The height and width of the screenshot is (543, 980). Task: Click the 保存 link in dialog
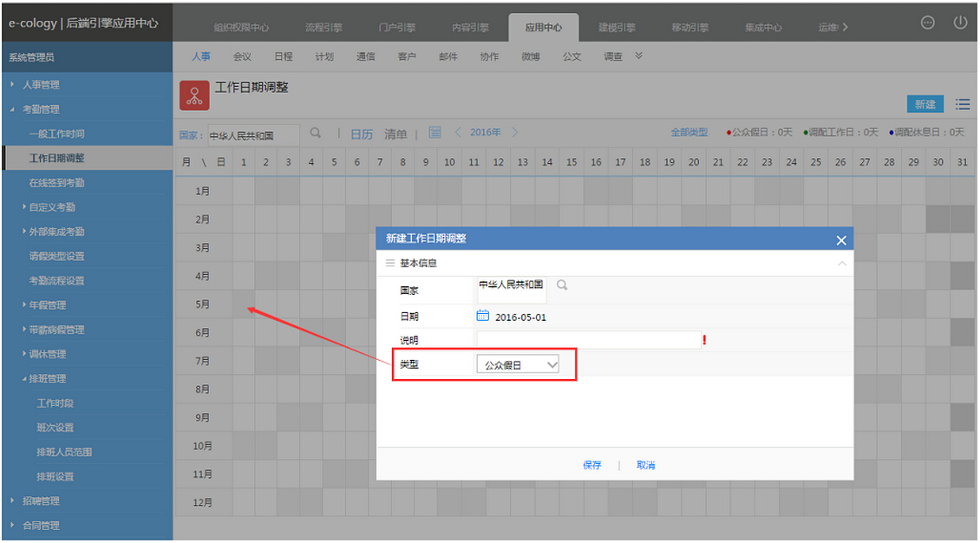point(592,465)
